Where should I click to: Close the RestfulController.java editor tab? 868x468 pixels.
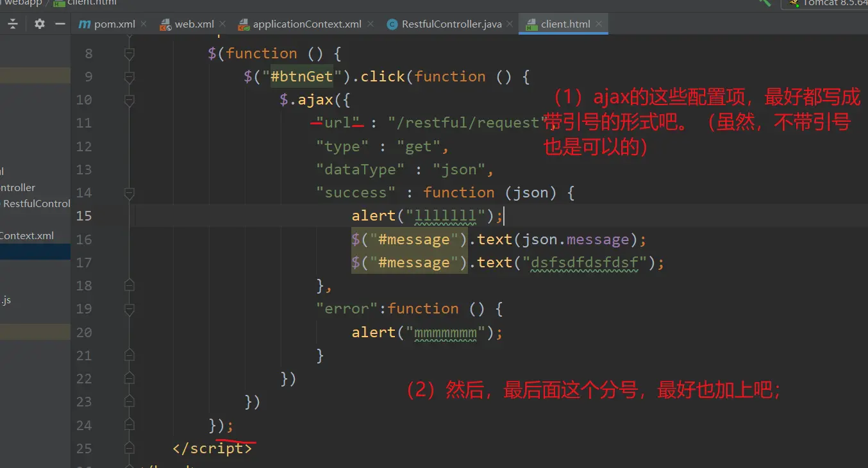click(x=510, y=24)
